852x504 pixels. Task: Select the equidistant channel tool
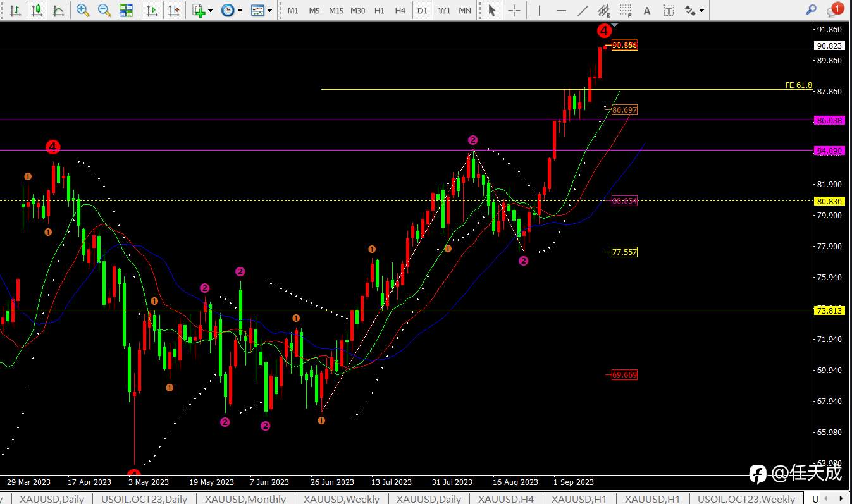(x=604, y=10)
